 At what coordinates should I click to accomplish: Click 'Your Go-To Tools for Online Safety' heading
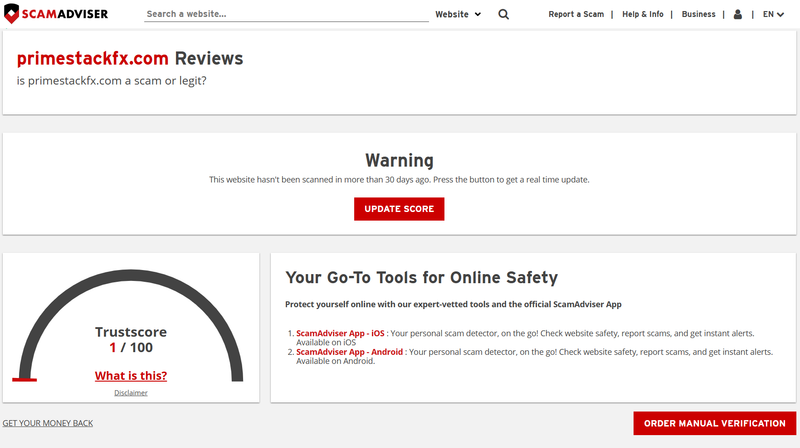421,277
